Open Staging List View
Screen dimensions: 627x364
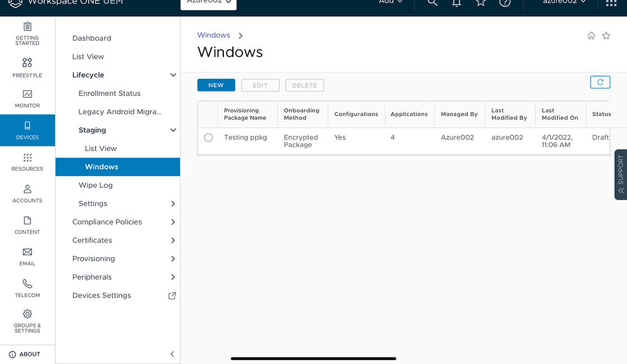101,148
